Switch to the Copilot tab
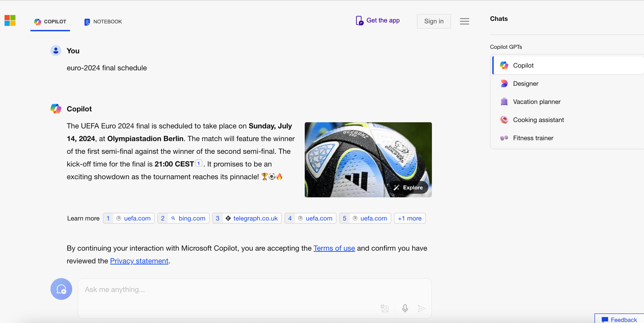The height and width of the screenshot is (323, 644). [x=50, y=22]
